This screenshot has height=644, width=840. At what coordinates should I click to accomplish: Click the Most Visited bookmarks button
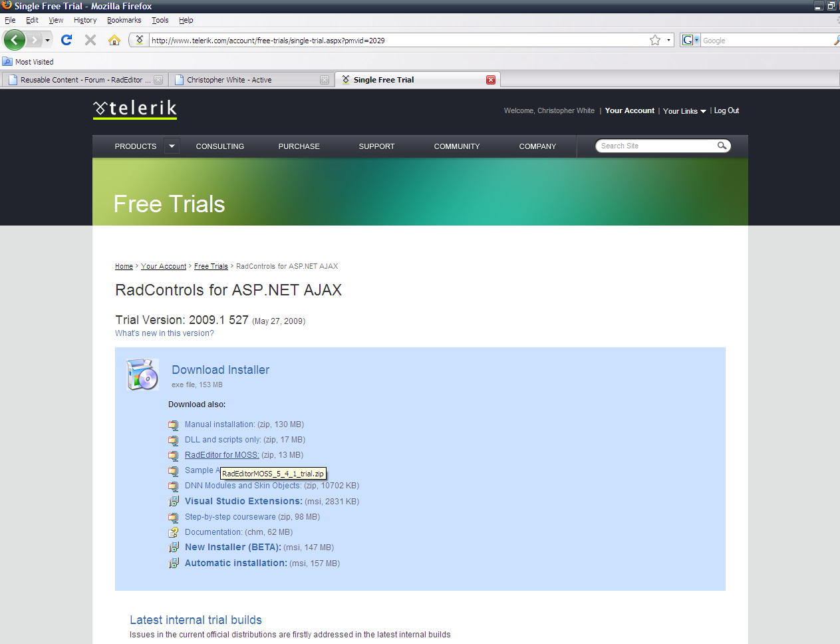coord(28,61)
